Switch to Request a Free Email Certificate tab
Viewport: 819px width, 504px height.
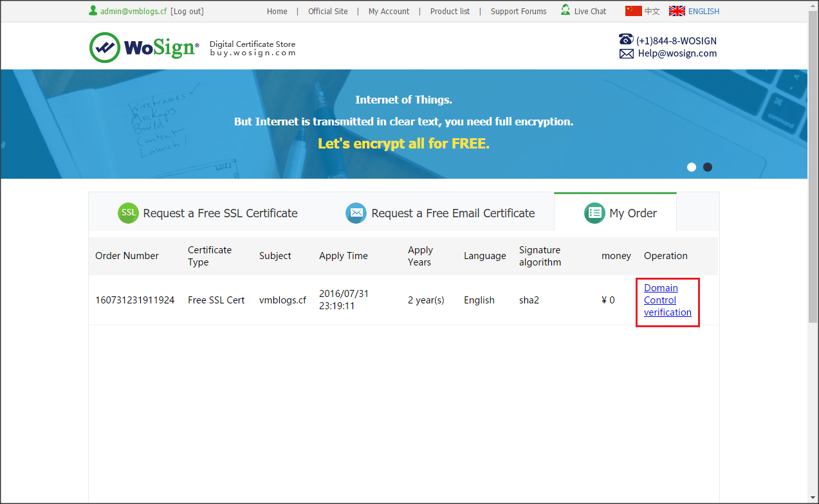click(x=453, y=213)
